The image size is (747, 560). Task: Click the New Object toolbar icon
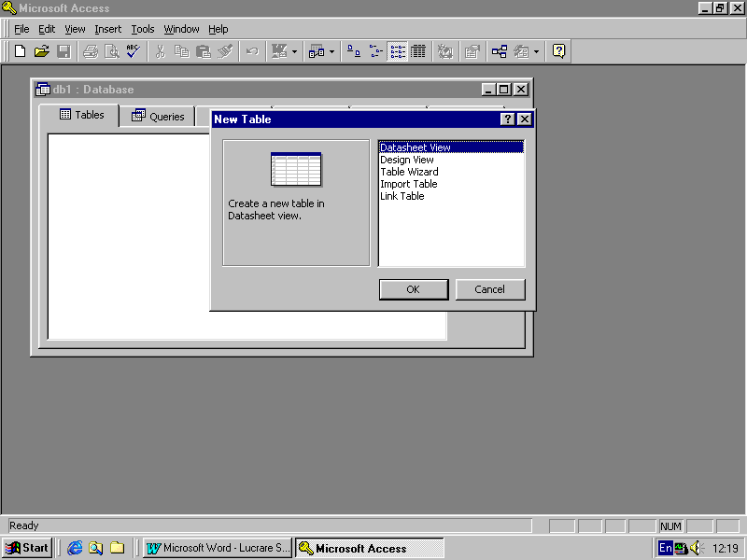521,51
